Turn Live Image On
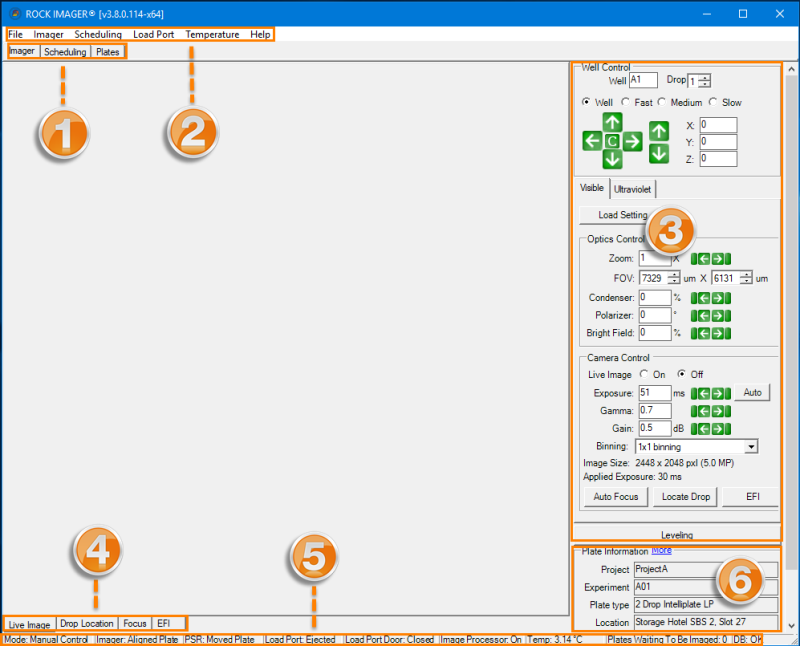The image size is (800, 646). (x=644, y=374)
